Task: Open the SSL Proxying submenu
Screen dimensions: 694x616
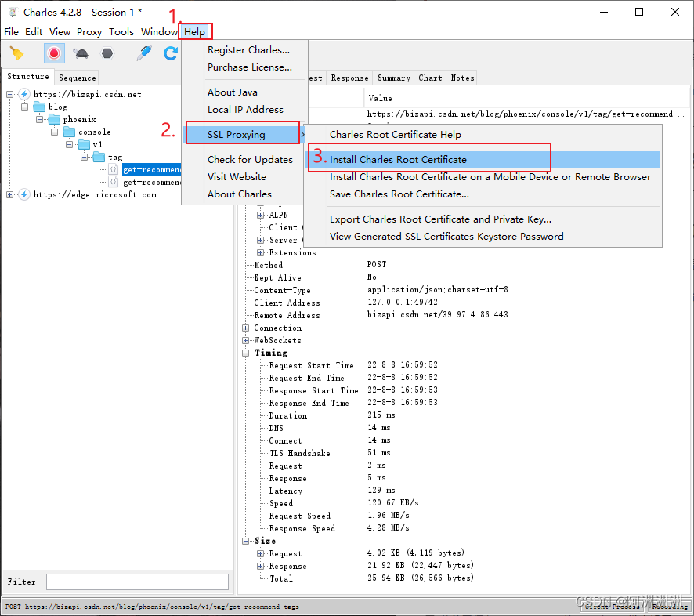Action: click(243, 135)
